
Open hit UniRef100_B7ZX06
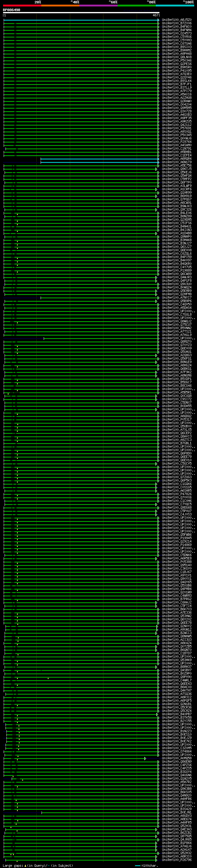point(177,23)
